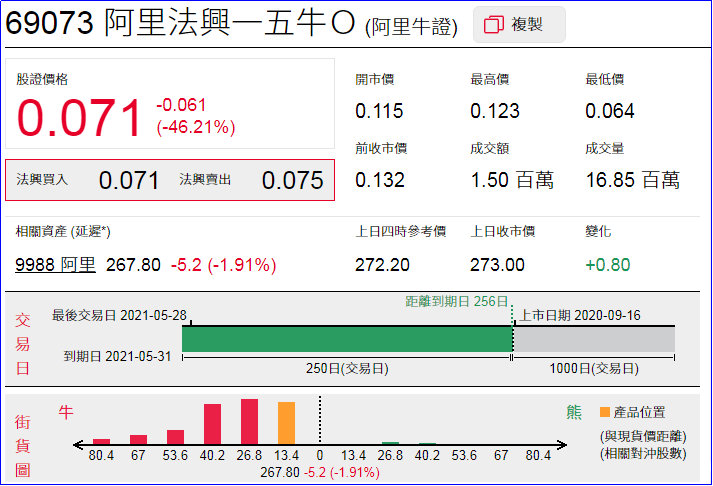
Task: Click the 250日(交易日) scale label
Action: 347,368
